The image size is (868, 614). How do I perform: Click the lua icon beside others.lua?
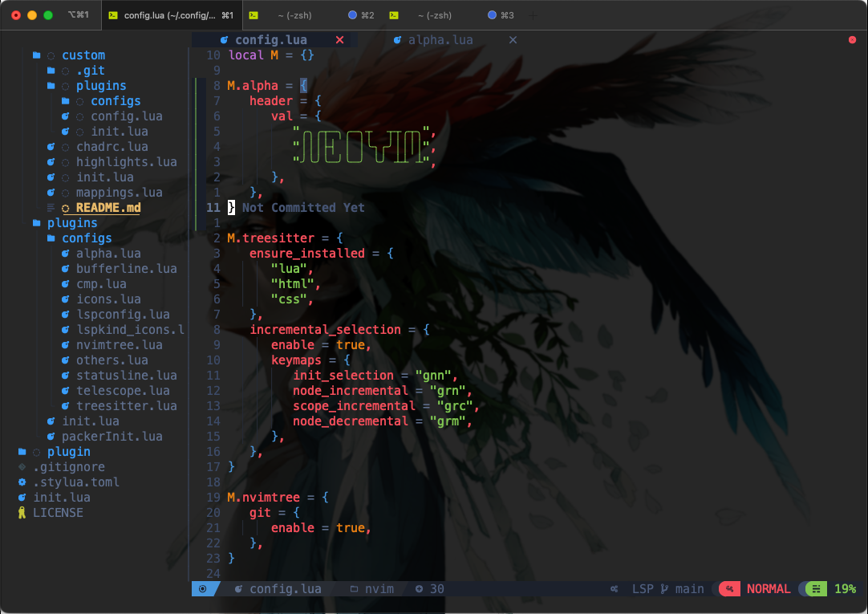tap(65, 360)
